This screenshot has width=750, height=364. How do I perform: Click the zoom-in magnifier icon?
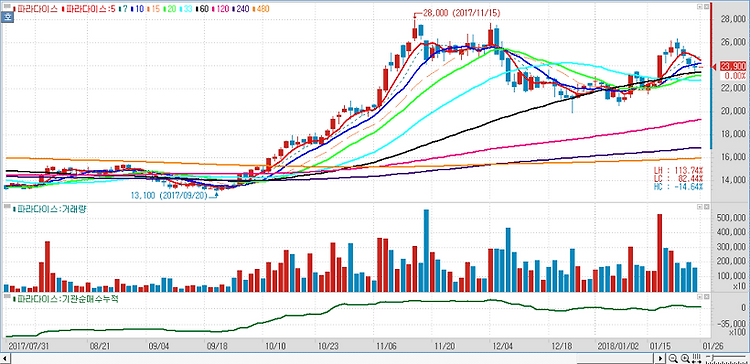point(685,358)
